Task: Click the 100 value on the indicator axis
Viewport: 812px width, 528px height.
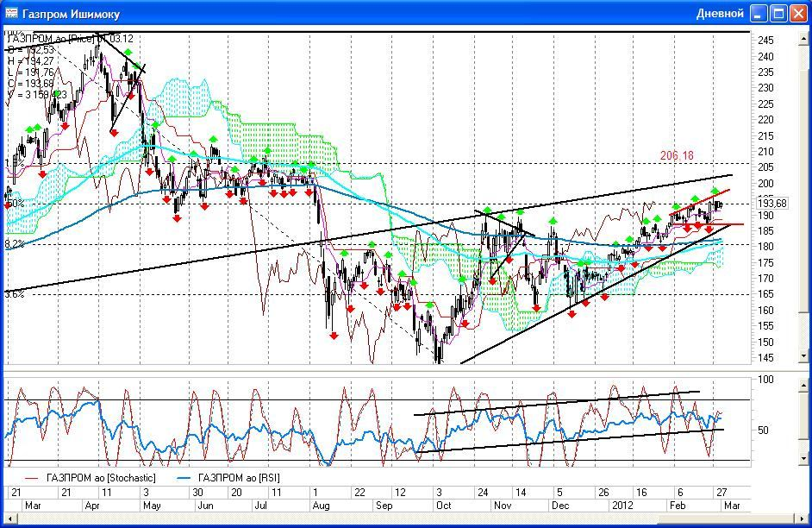Action: pos(765,380)
